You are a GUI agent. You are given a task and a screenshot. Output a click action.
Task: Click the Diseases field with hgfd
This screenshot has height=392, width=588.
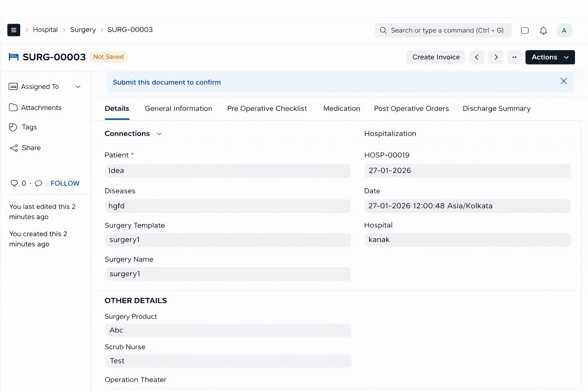click(228, 206)
